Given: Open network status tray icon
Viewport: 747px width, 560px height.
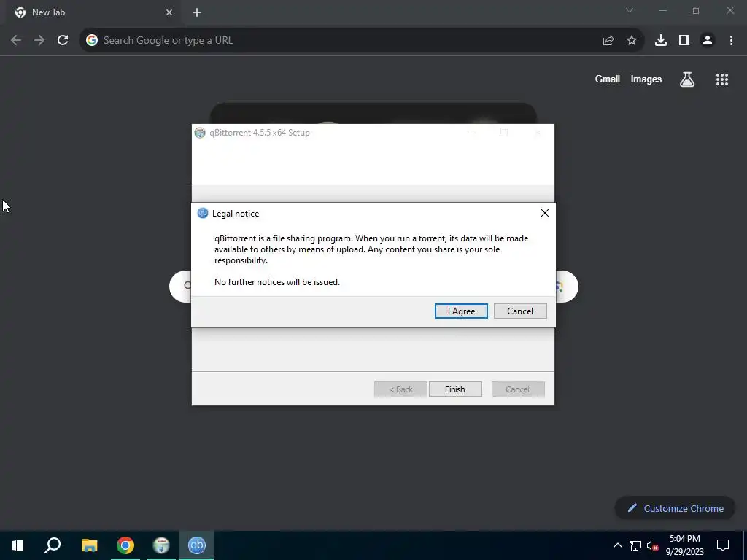Looking at the screenshot, I should tap(635, 545).
